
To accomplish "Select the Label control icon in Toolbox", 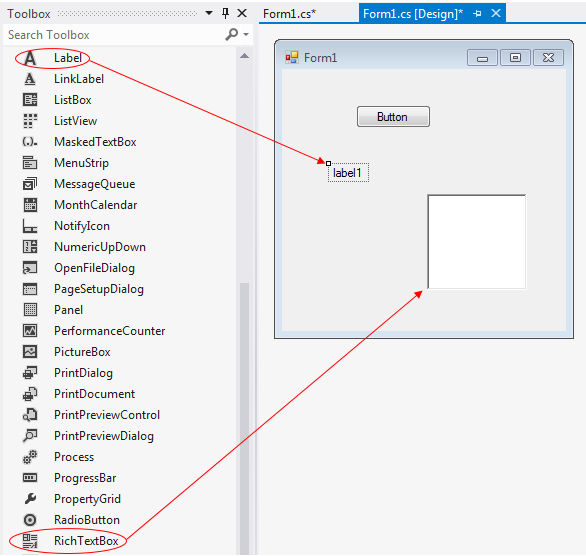I will (x=30, y=58).
